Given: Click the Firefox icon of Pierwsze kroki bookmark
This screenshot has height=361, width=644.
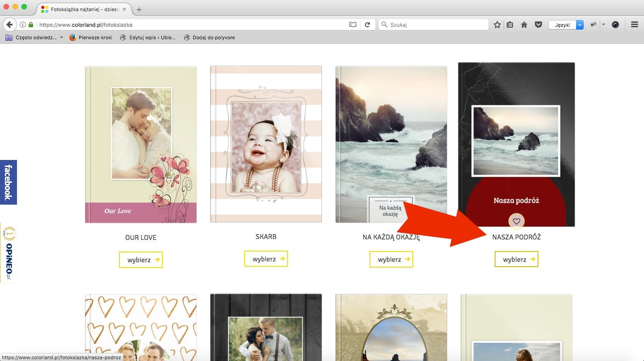Looking at the screenshot, I should click(73, 38).
